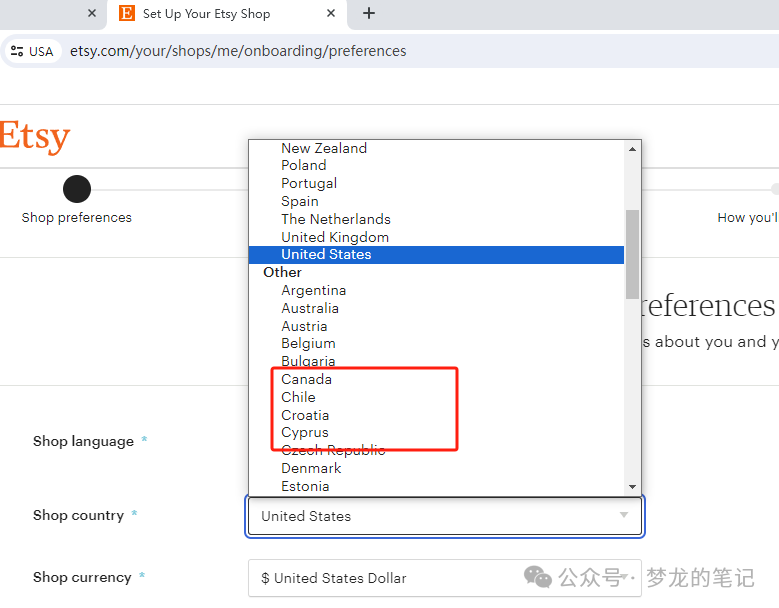The height and width of the screenshot is (608, 779).
Task: Click the Etsy favicon on browser tab
Action: tap(126, 13)
